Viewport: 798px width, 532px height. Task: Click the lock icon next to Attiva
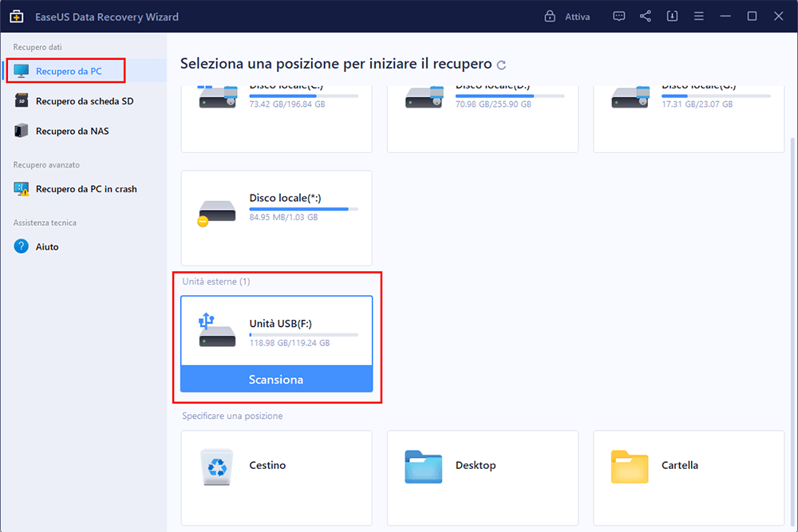click(550, 16)
